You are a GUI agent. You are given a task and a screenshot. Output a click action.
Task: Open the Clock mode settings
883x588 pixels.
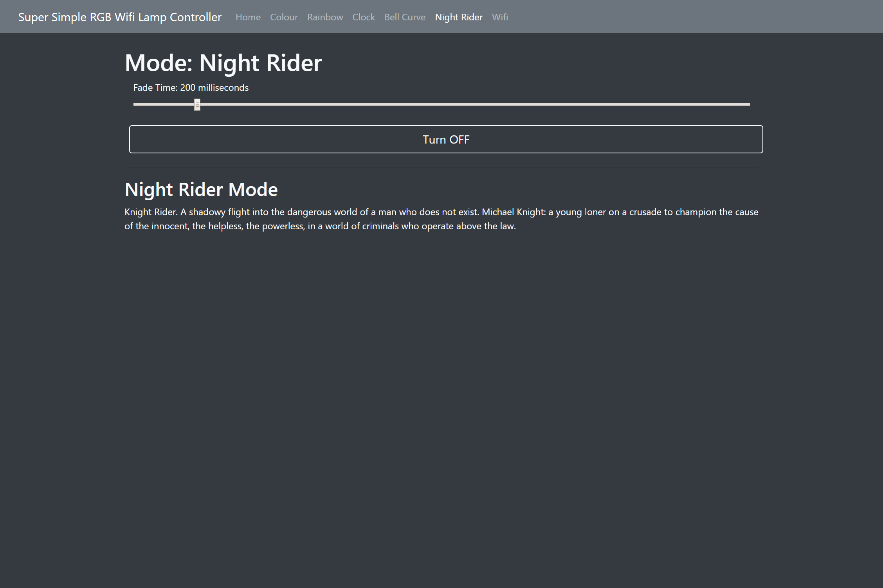pos(363,17)
